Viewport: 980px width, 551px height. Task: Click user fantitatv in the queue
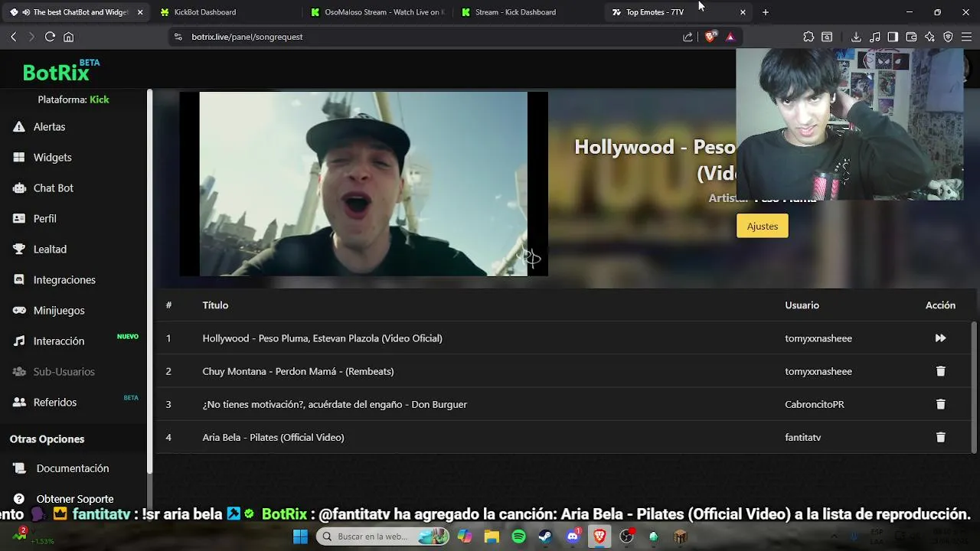tap(802, 437)
